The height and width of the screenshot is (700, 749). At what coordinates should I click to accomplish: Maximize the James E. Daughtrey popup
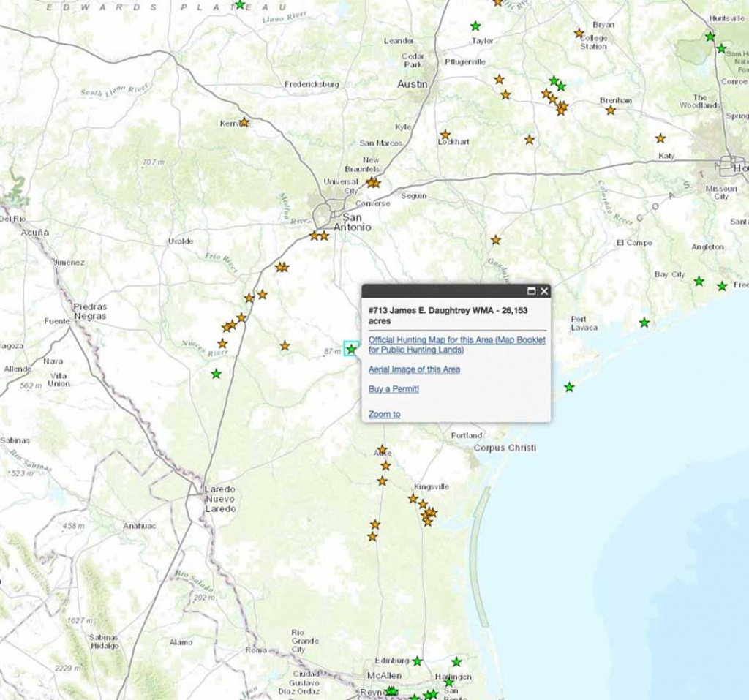tap(532, 290)
